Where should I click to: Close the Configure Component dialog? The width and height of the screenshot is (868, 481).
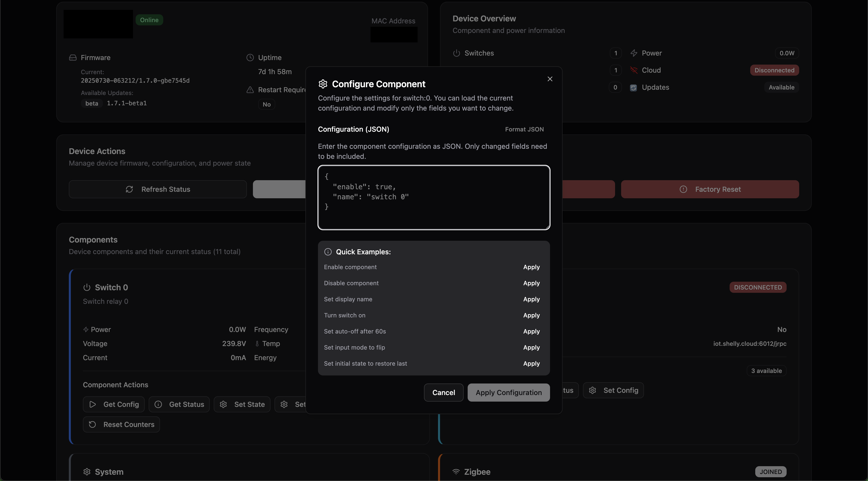550,79
